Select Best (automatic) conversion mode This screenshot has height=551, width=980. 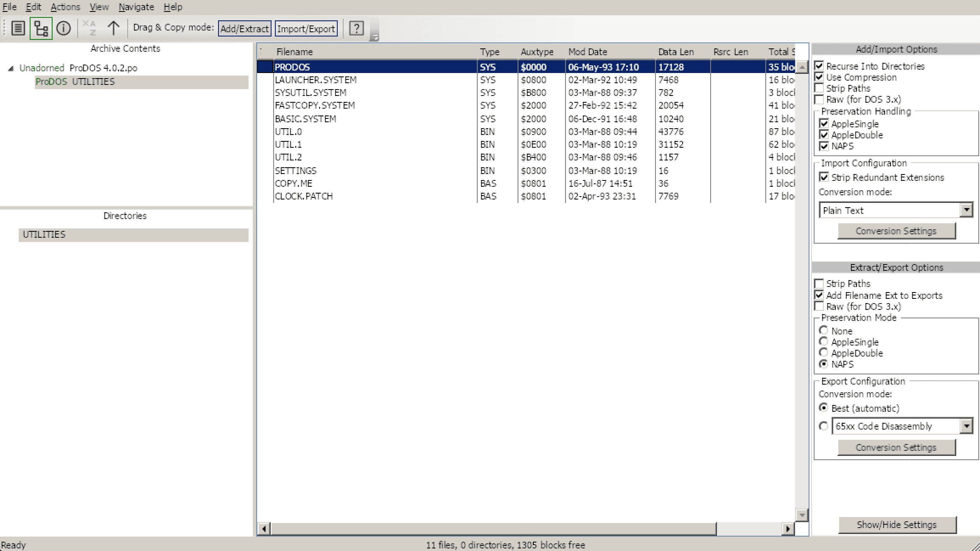[823, 408]
